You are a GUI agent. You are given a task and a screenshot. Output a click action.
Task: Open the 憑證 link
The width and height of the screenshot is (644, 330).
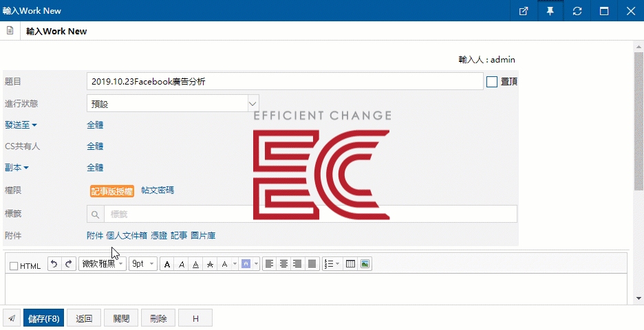tap(159, 236)
